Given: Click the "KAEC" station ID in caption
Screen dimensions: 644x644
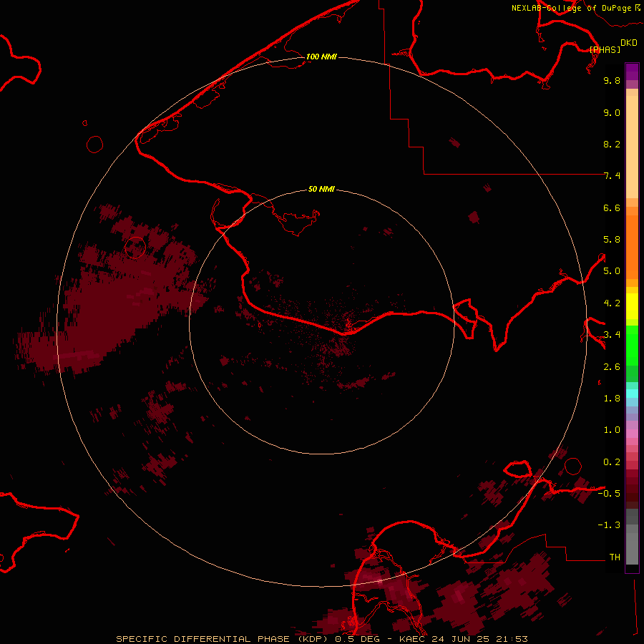Looking at the screenshot, I should (412, 639).
